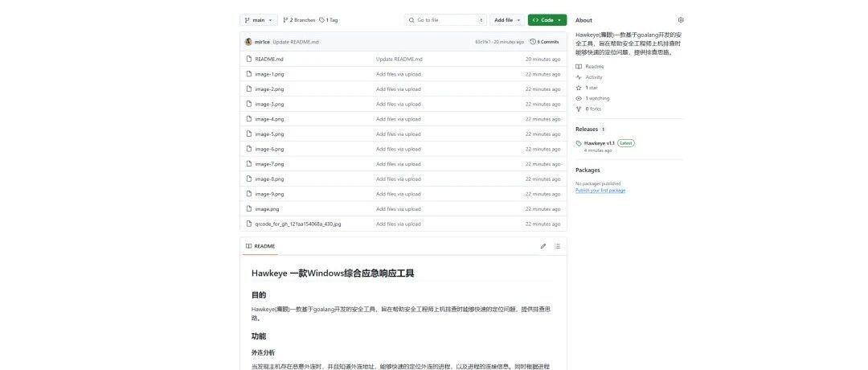Screen dimensions: 868x370
Task: Open the Add file dropdown
Action: pos(507,20)
